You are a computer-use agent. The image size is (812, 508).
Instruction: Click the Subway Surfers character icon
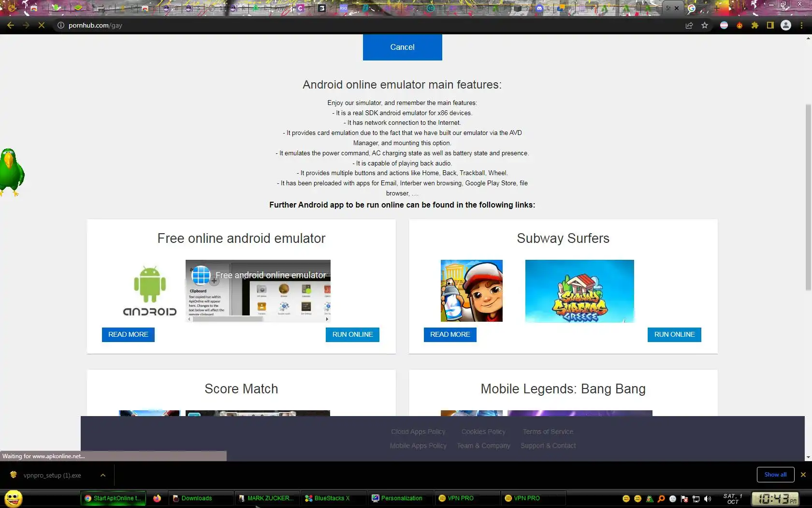[x=472, y=291]
